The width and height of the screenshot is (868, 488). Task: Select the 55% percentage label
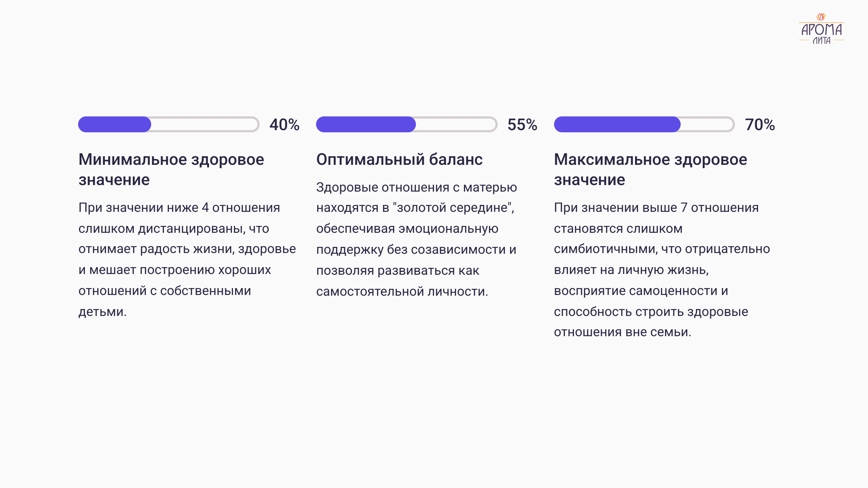pos(522,125)
